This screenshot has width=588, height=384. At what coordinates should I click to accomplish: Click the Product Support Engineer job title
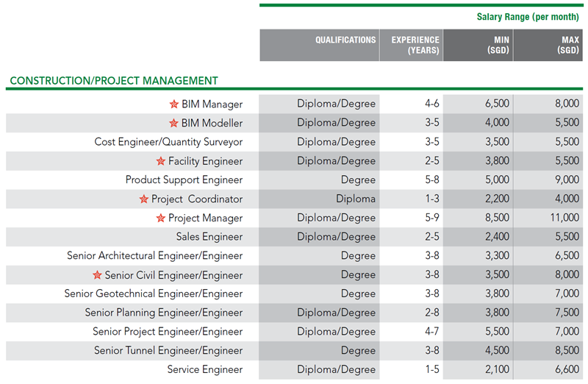[x=184, y=180]
